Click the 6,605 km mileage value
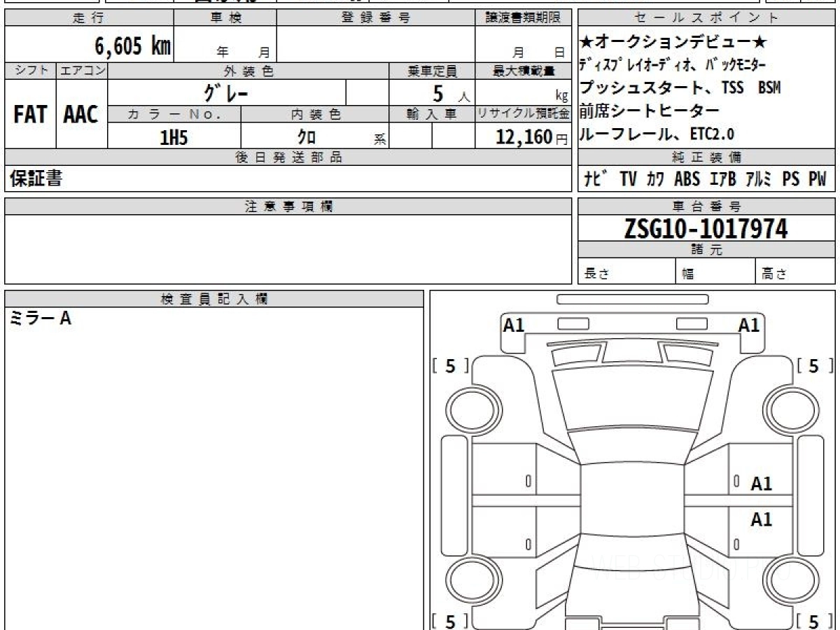The height and width of the screenshot is (630, 840). click(132, 46)
